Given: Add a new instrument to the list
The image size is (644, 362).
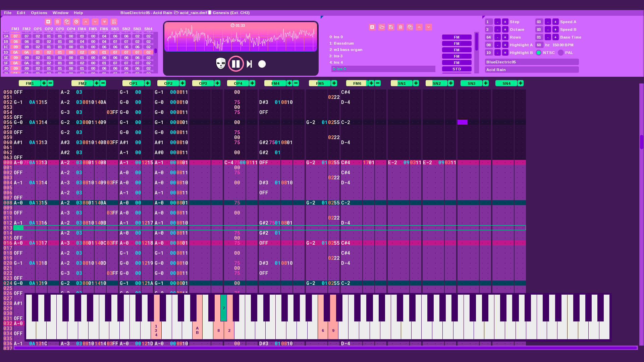Looking at the screenshot, I should (x=372, y=27).
